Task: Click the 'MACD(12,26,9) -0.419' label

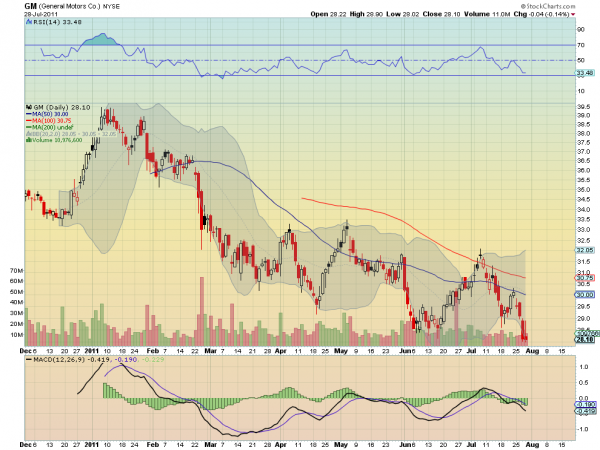Action: [71, 360]
